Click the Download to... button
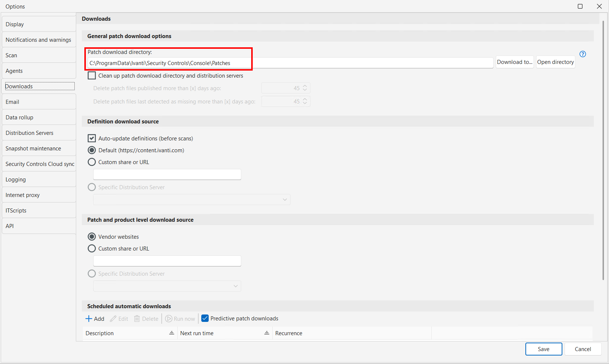Viewport: 609px width, 364px height. coord(514,62)
